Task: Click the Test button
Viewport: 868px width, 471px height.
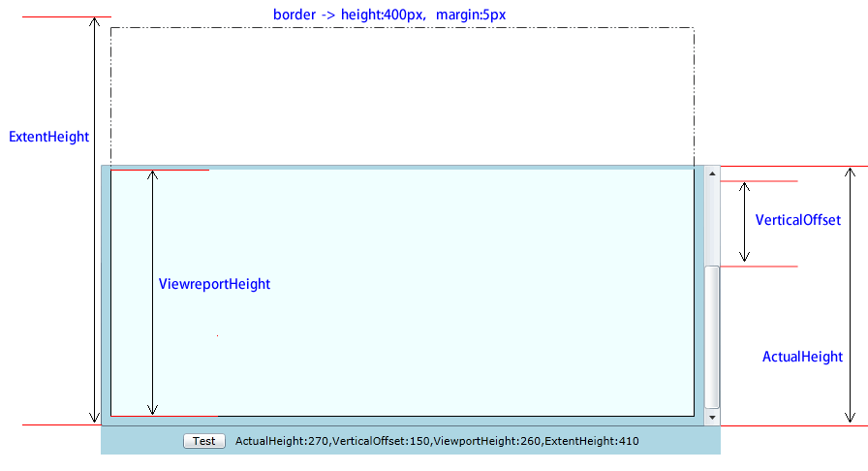Action: (x=204, y=441)
